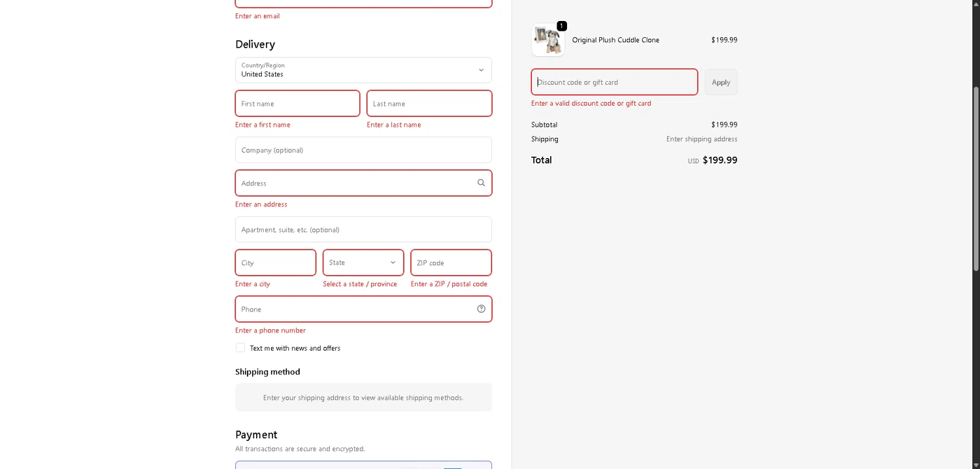Click the Phone number field
The width and height of the screenshot is (980, 469).
pos(353,309)
